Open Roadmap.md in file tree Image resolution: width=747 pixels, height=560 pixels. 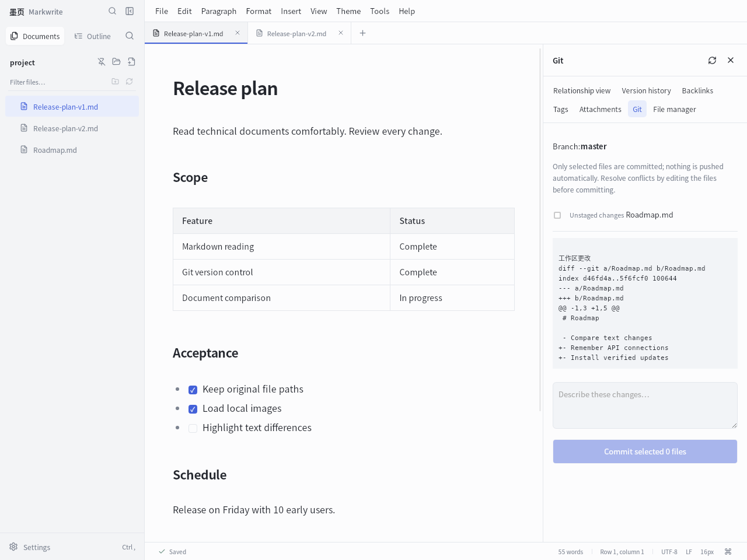(x=72, y=150)
